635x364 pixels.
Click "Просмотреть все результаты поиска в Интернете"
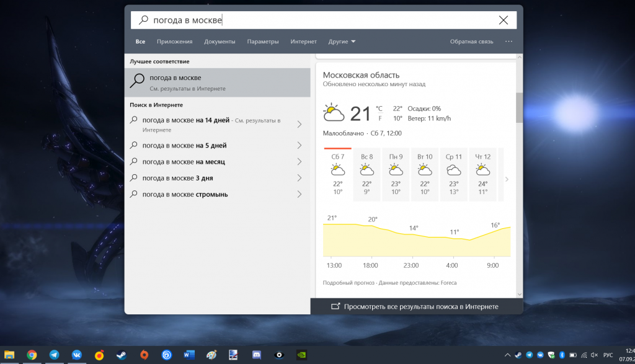click(x=416, y=306)
